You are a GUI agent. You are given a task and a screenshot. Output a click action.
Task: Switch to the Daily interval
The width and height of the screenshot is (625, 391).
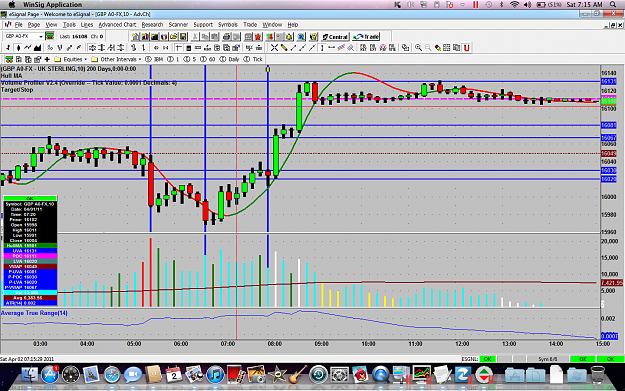(229, 59)
